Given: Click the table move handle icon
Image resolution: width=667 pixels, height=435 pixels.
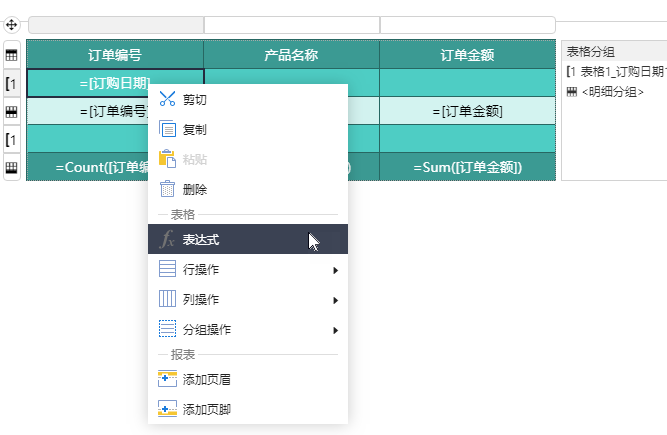Looking at the screenshot, I should click(12, 24).
